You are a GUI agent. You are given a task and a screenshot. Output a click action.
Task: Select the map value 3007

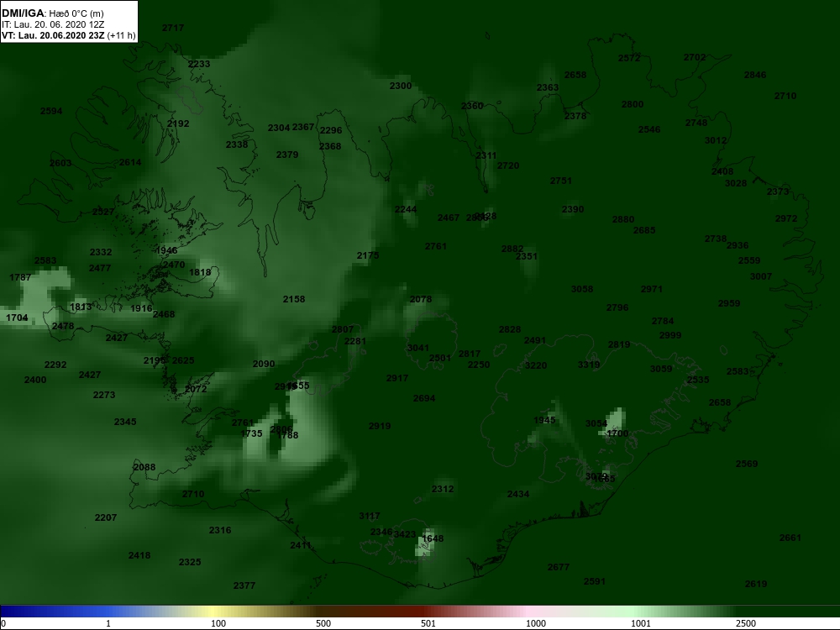(761, 276)
